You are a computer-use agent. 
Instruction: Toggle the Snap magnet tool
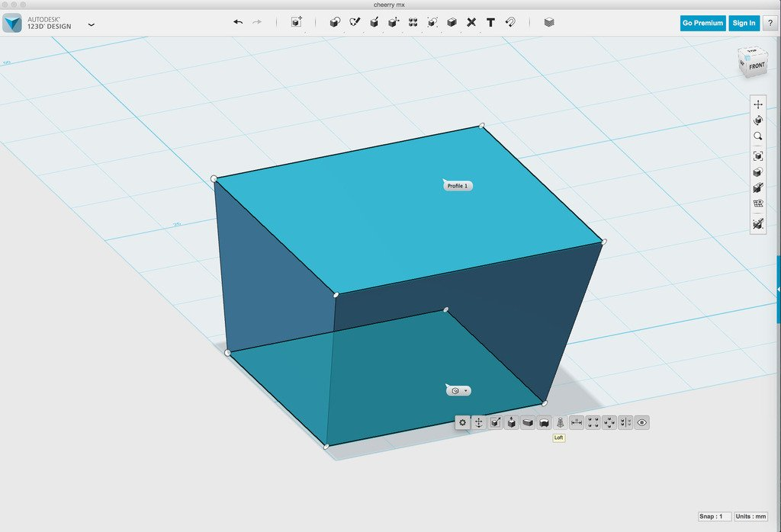pyautogui.click(x=510, y=22)
